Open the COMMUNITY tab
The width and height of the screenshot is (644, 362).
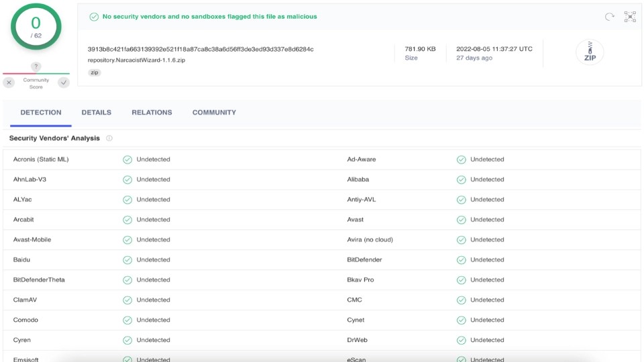click(215, 113)
